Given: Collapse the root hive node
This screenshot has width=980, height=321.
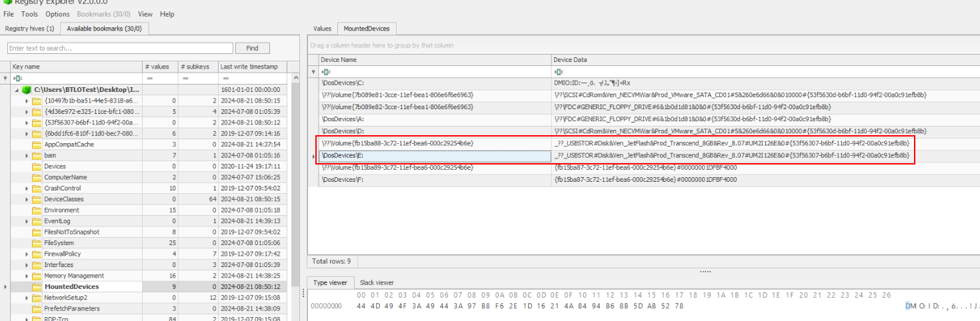Looking at the screenshot, I should (17, 89).
